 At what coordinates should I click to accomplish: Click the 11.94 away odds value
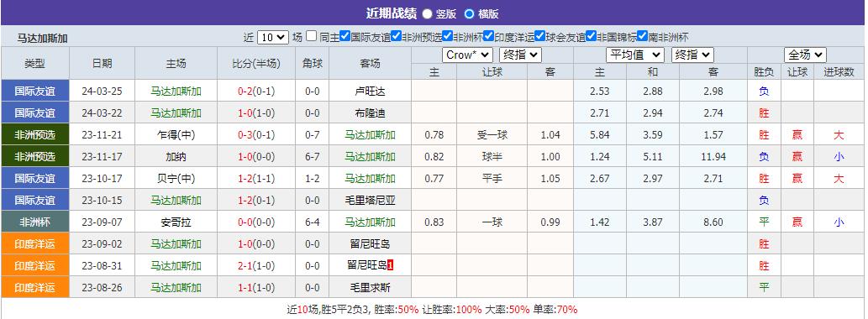point(713,156)
